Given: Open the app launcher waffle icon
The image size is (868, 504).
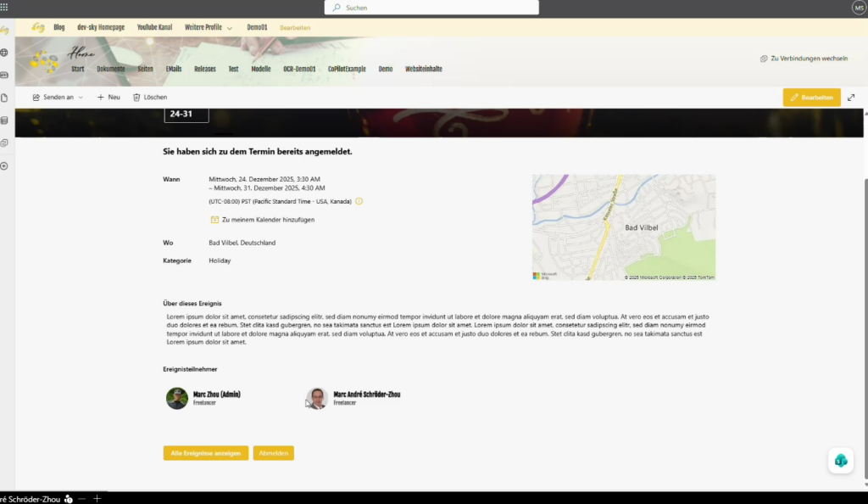Looking at the screenshot, I should point(4,7).
